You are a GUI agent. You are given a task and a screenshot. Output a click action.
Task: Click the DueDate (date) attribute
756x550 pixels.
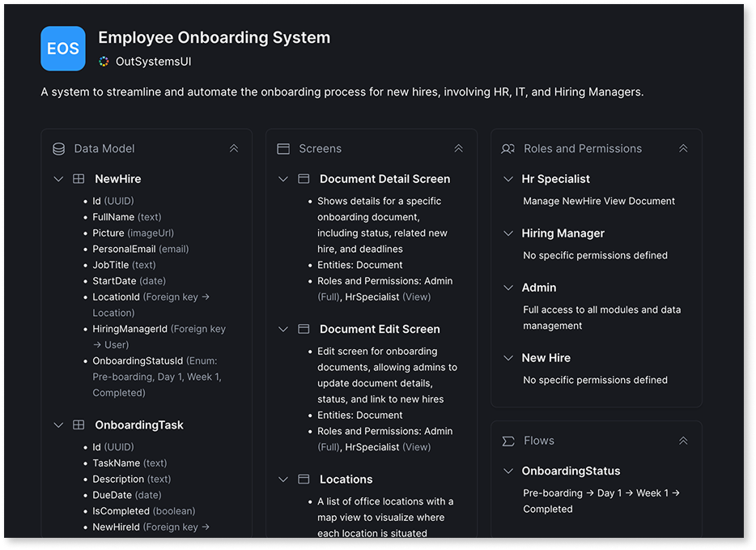127,495
